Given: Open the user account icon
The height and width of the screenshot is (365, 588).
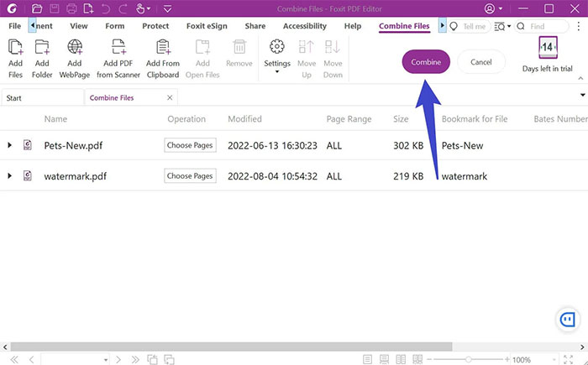Looking at the screenshot, I should 491,8.
